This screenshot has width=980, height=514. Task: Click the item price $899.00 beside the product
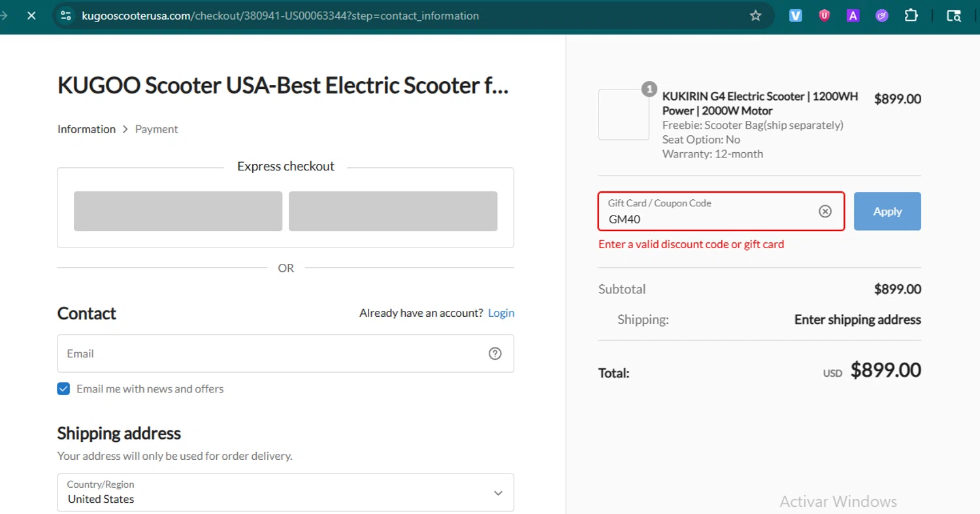898,99
